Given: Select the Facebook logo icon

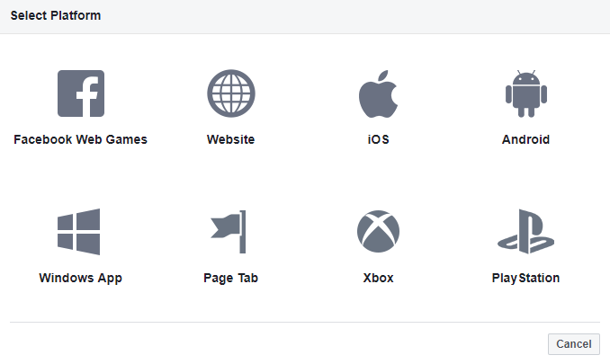Looking at the screenshot, I should 81,93.
